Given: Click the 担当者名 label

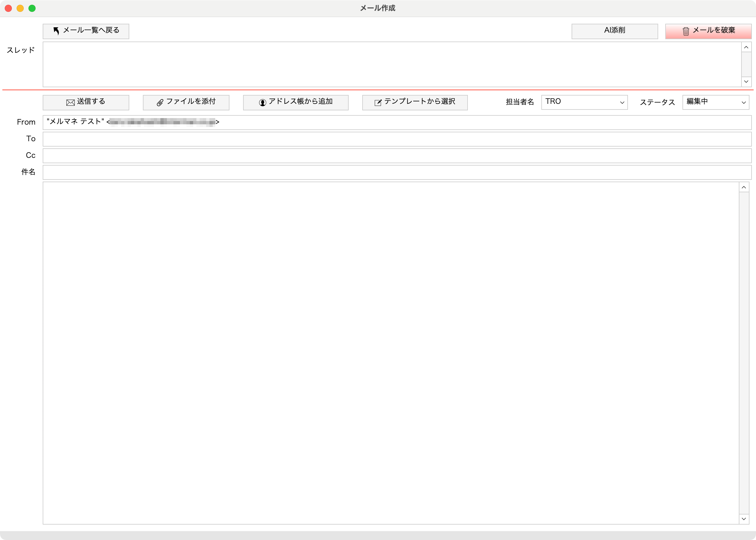Looking at the screenshot, I should click(520, 102).
